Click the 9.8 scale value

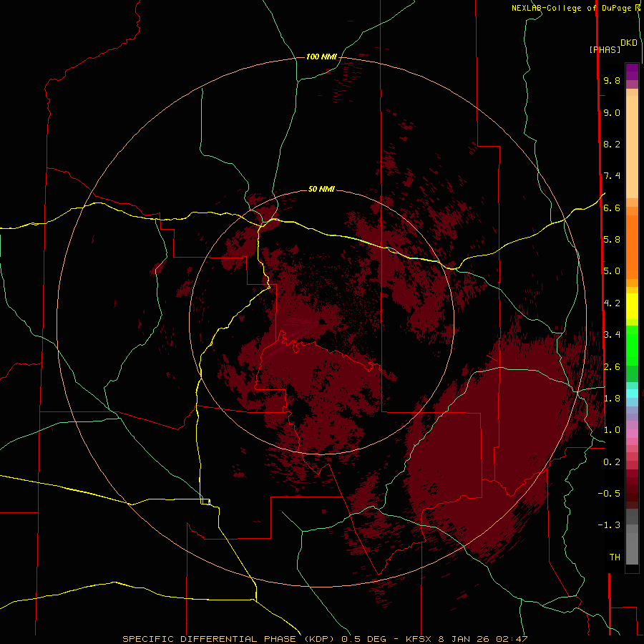coord(612,80)
